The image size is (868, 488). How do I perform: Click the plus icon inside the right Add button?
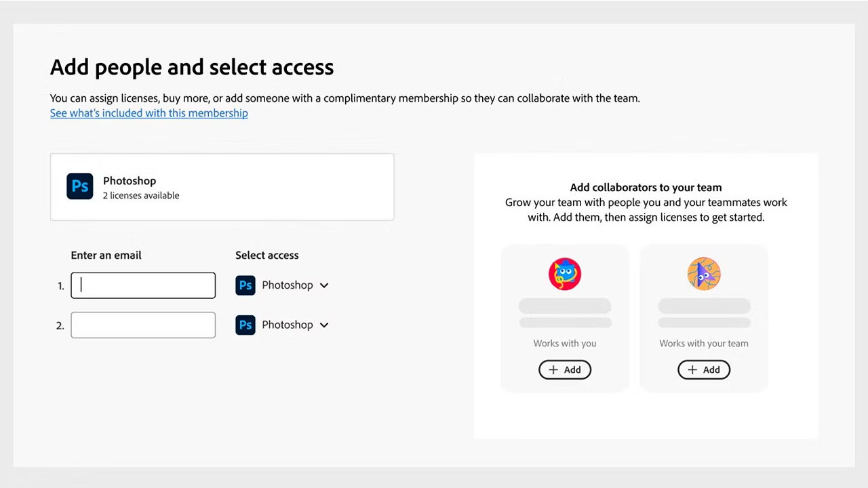coord(692,369)
